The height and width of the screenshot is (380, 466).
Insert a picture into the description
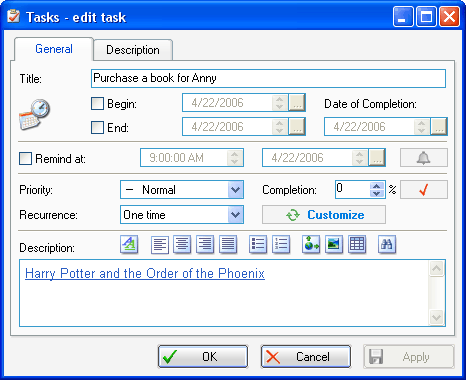tap(334, 245)
